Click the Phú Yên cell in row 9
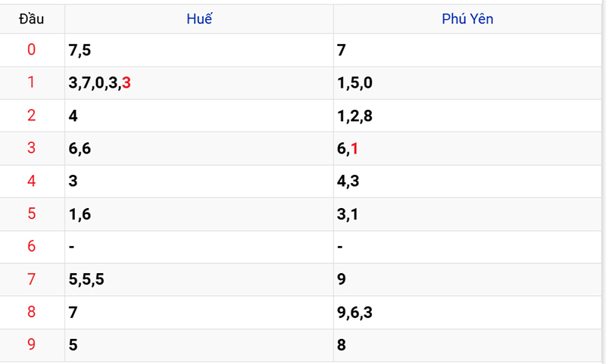The height and width of the screenshot is (364, 606). pos(342,345)
